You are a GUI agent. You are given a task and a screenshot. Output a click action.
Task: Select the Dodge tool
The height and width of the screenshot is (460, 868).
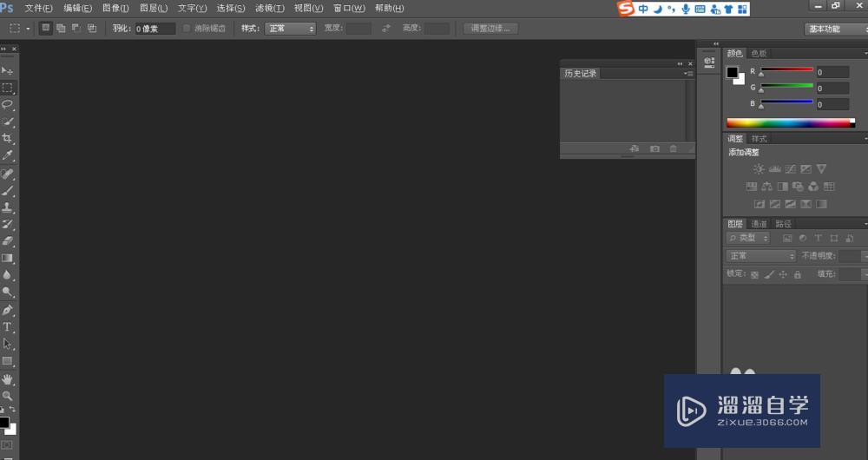[7, 292]
